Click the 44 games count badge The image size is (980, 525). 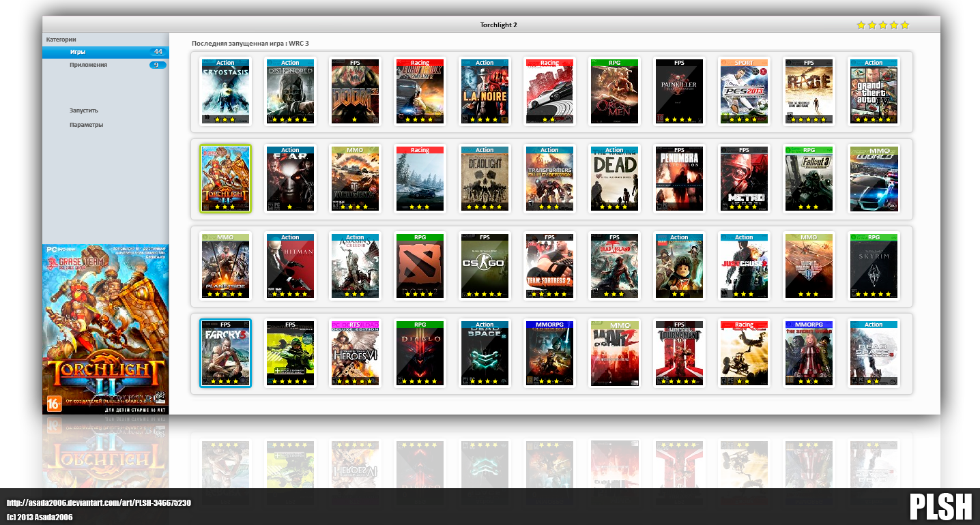(158, 52)
